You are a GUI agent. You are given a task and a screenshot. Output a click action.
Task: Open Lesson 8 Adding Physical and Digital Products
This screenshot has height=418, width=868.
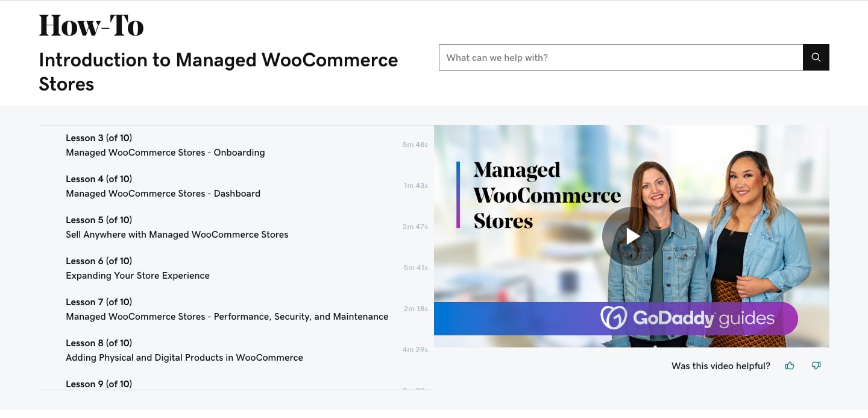pos(236,350)
